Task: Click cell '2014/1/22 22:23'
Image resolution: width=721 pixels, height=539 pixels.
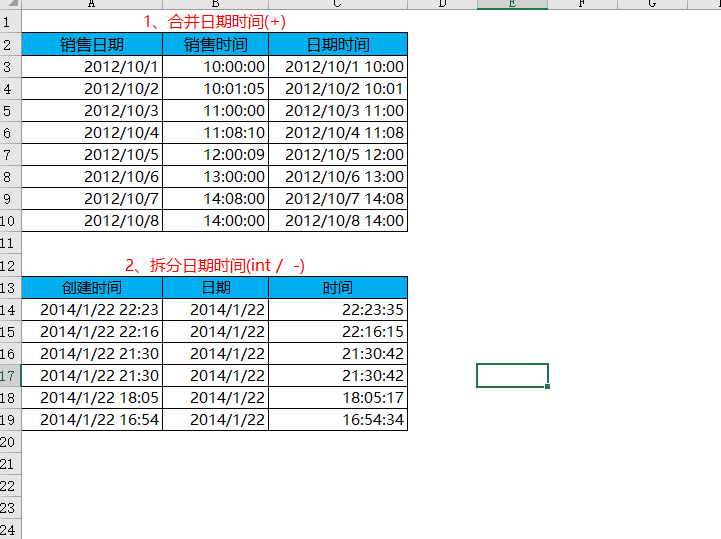Action: tap(92, 310)
